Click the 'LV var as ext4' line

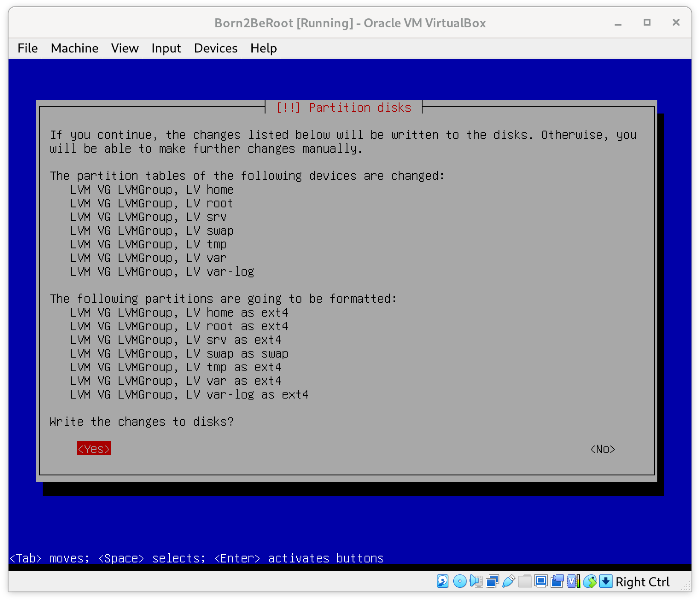(x=176, y=381)
